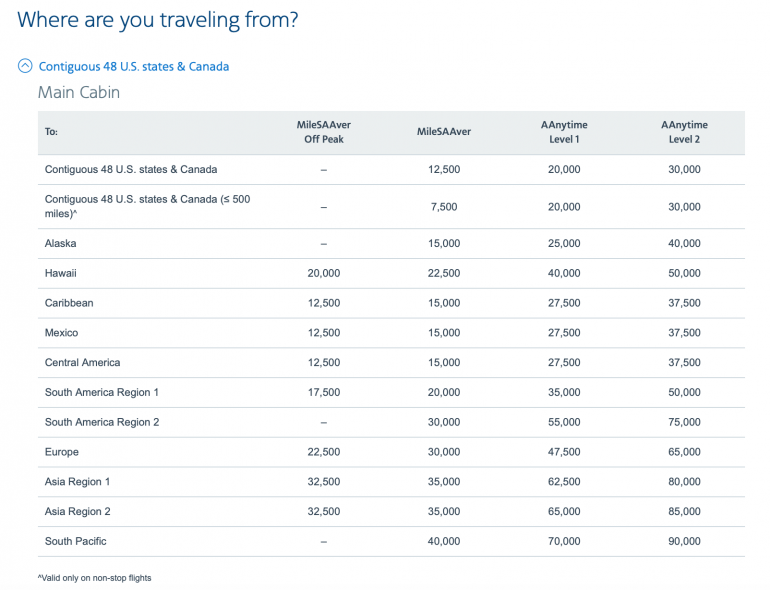Click the MileSAAver column header
The height and width of the screenshot is (590, 770).
pos(443,132)
